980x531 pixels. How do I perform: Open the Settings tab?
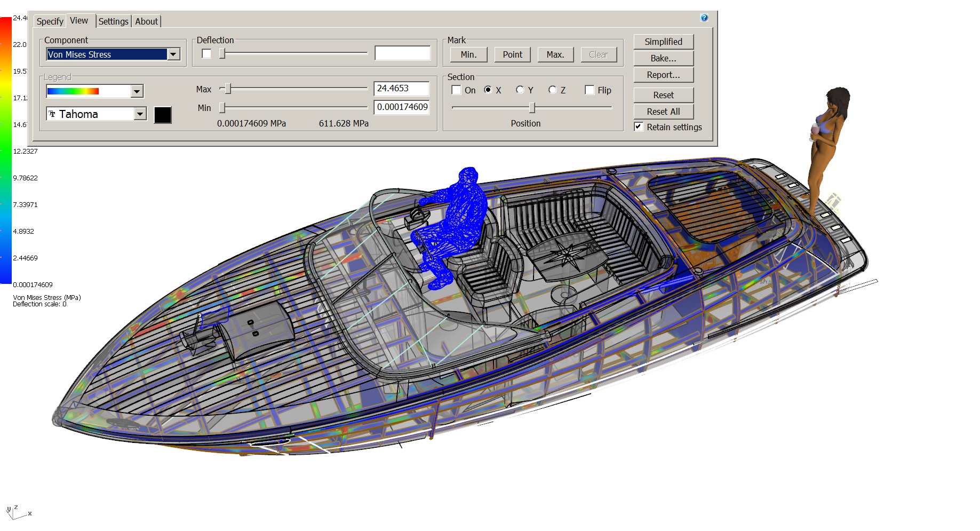point(113,21)
